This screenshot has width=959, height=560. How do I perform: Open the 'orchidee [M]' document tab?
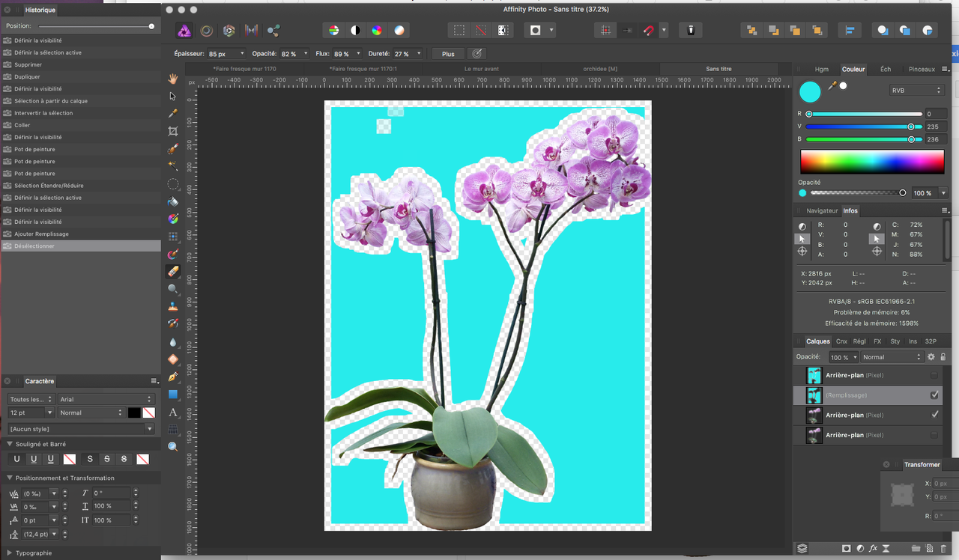point(600,69)
